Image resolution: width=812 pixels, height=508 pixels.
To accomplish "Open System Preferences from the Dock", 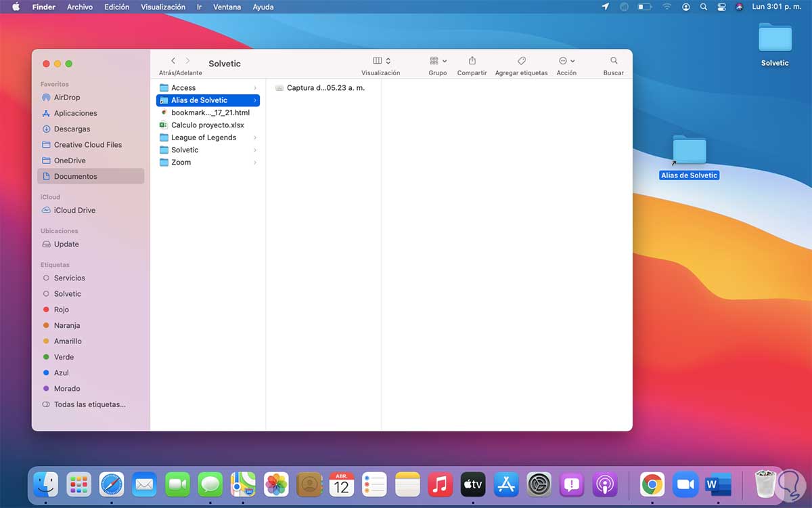I will (x=539, y=484).
